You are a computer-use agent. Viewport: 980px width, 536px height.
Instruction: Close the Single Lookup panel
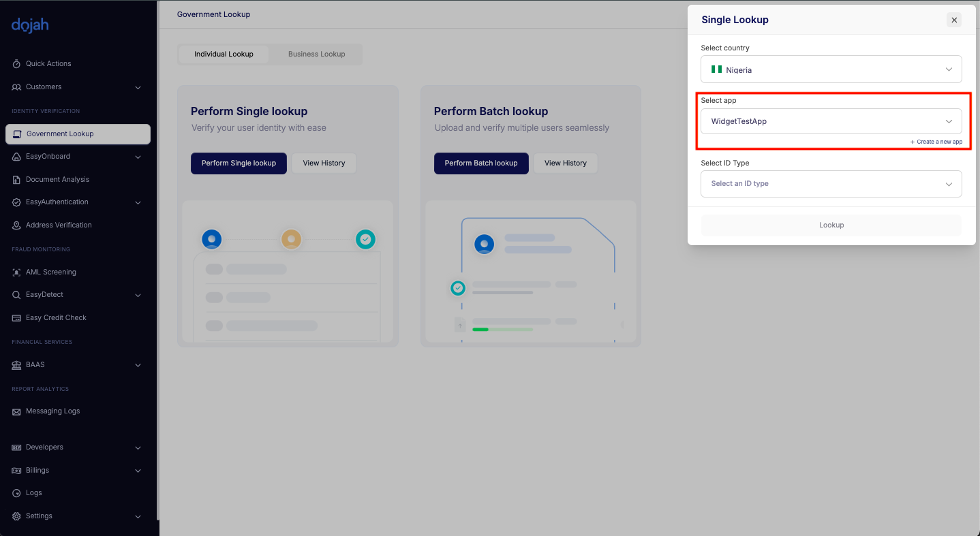(954, 20)
